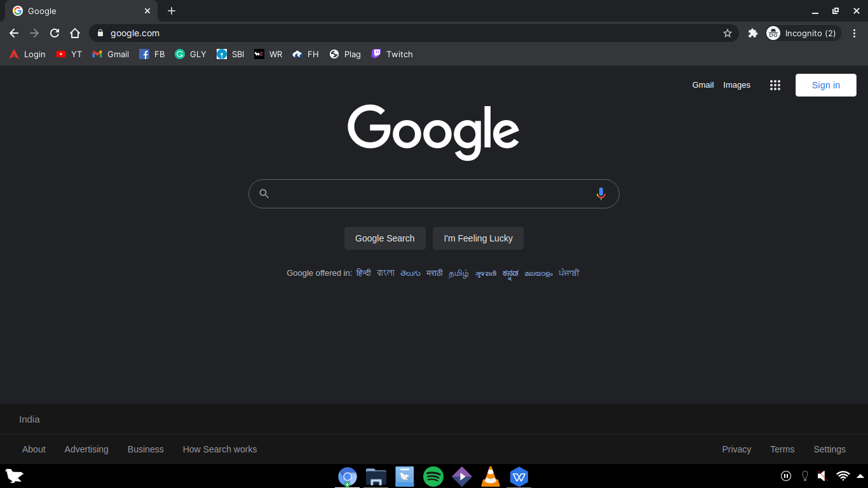Open the Images link

[x=737, y=85]
